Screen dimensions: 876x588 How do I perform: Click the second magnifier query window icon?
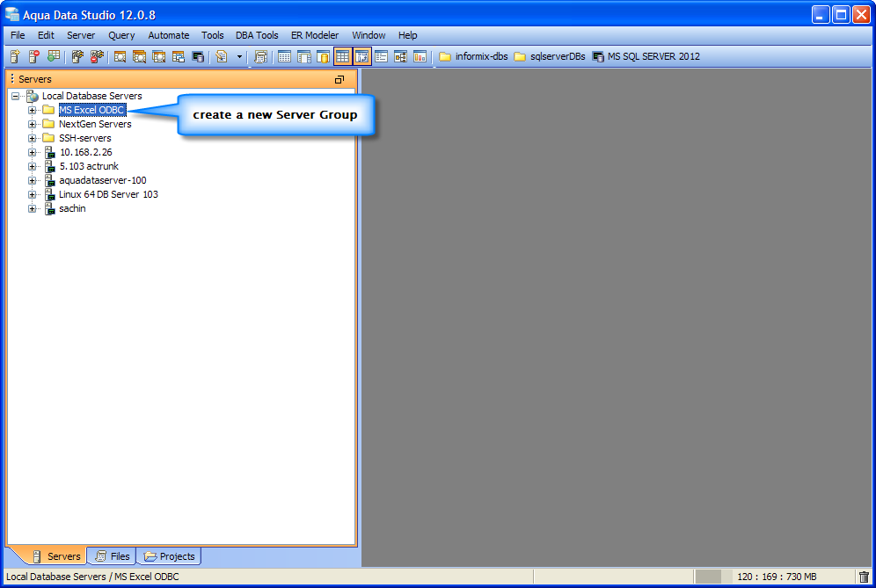[x=139, y=56]
